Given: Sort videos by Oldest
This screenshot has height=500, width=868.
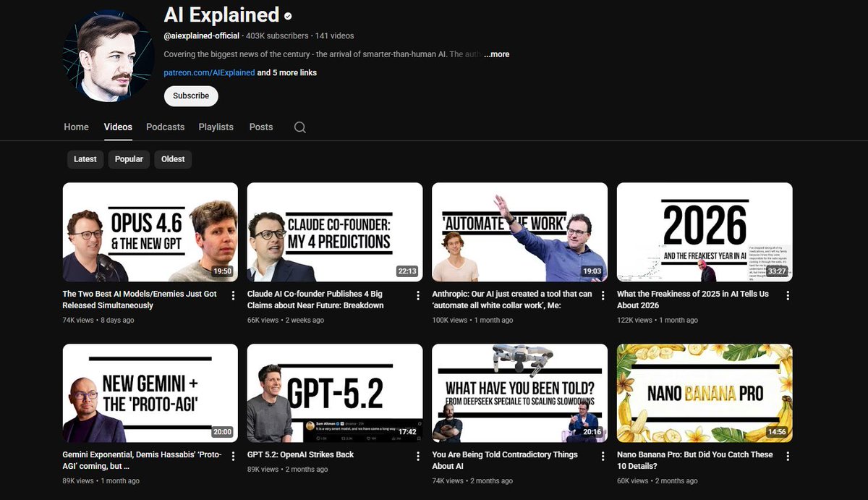Looking at the screenshot, I should pos(173,159).
